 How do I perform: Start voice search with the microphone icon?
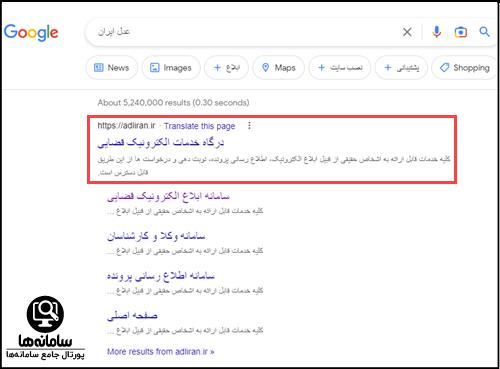pos(436,32)
